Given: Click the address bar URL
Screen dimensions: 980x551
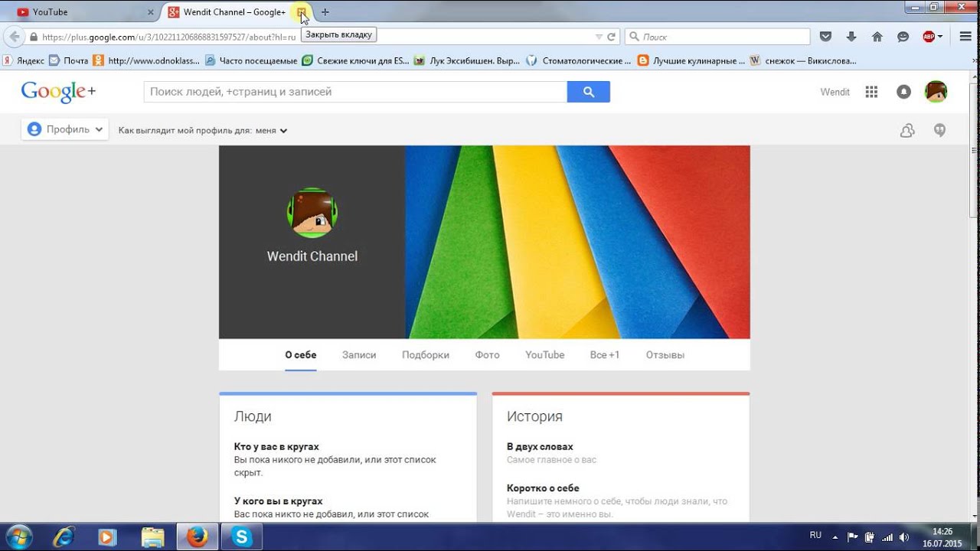Looking at the screenshot, I should [168, 36].
